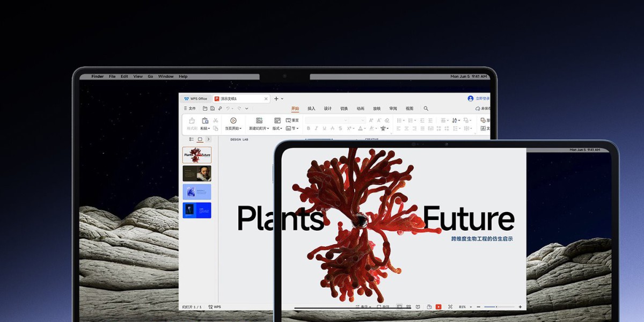644x322 pixels.
Task: Click the open folder icon beside 文件
Action: coord(205,108)
